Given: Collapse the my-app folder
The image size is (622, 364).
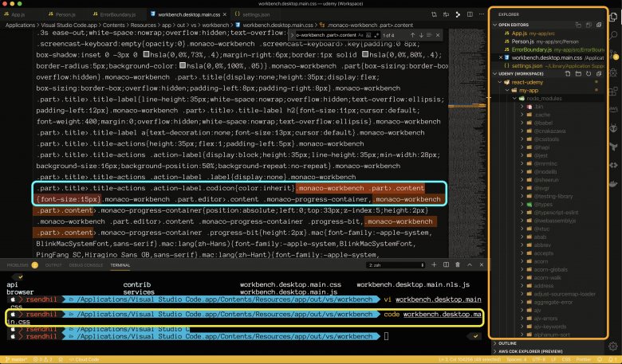Looking at the screenshot, I should [x=507, y=90].
